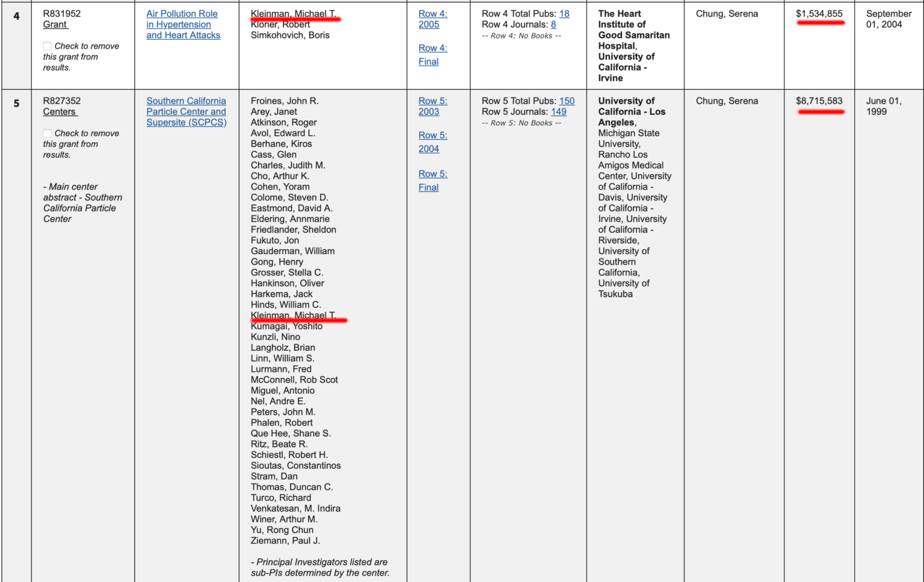Click the $8,715,583 funding amount
Viewport: 924px width, 582px height.
click(x=819, y=101)
